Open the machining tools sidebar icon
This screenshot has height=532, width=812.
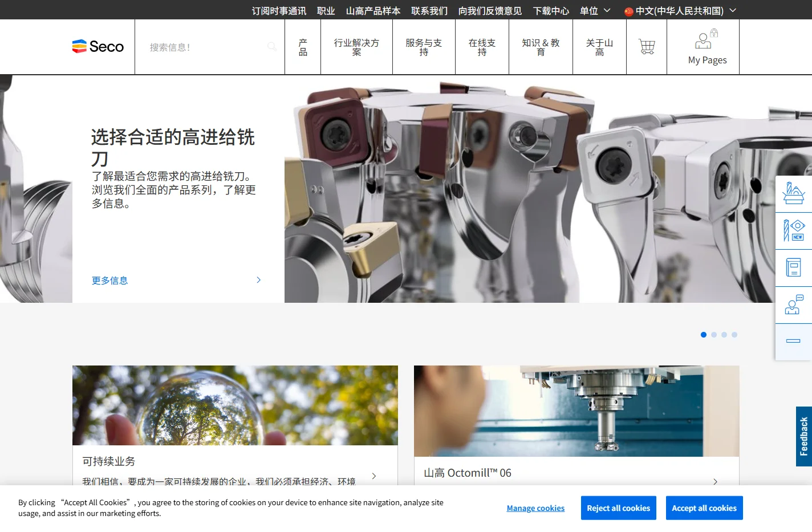point(793,193)
